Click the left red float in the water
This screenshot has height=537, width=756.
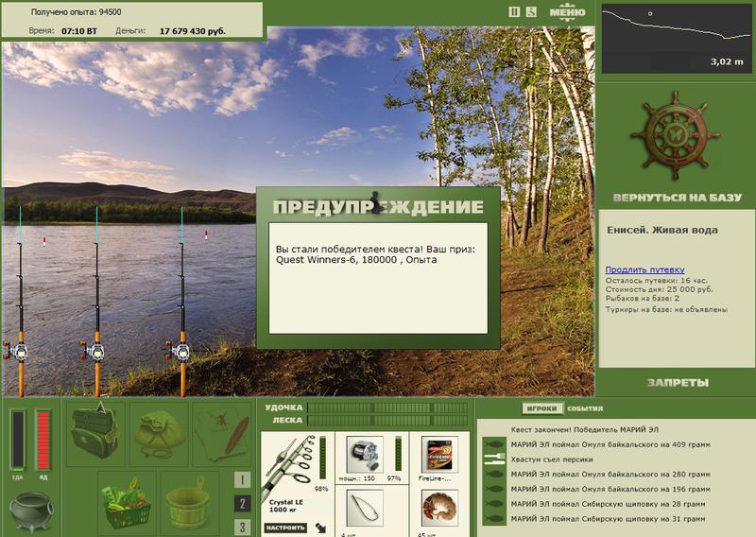[x=43, y=241]
